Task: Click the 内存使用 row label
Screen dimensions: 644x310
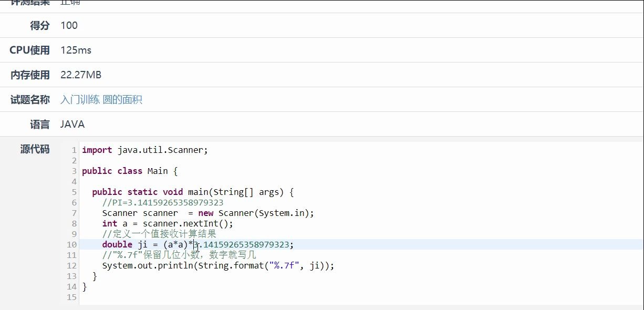Action: point(30,75)
